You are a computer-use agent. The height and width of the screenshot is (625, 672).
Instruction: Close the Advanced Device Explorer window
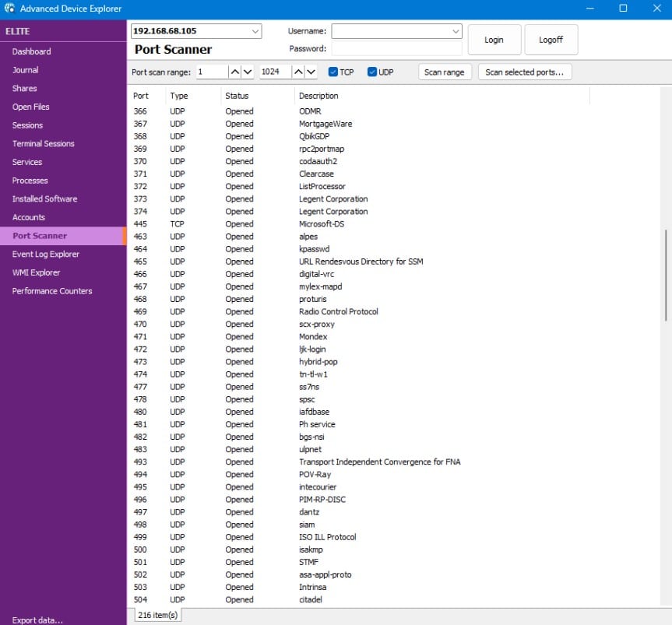point(656,8)
